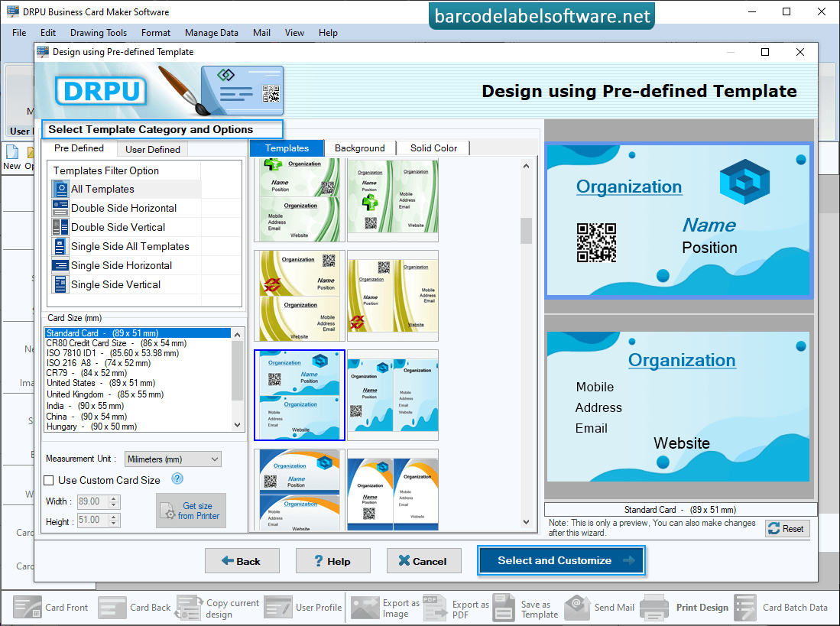Image resolution: width=840 pixels, height=626 pixels.
Task: Click the Reset button
Action: [787, 528]
